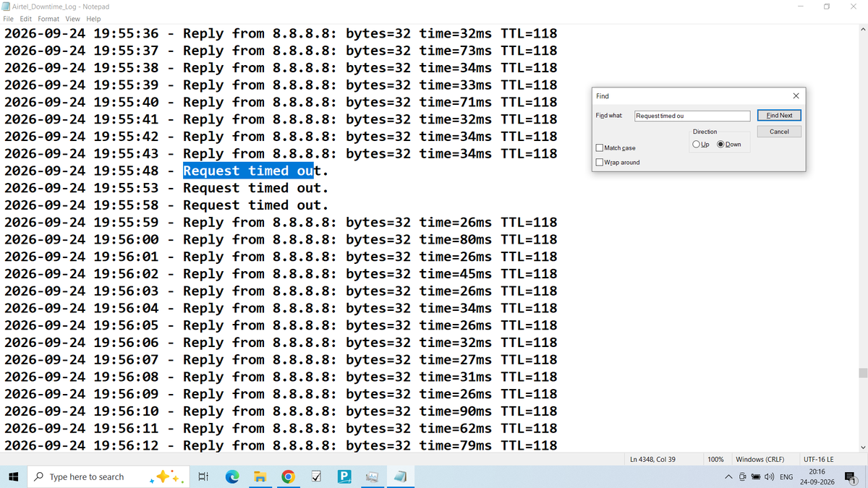Click the volume speaker tray icon
Screen dimensions: 868x488
pyautogui.click(x=768, y=477)
